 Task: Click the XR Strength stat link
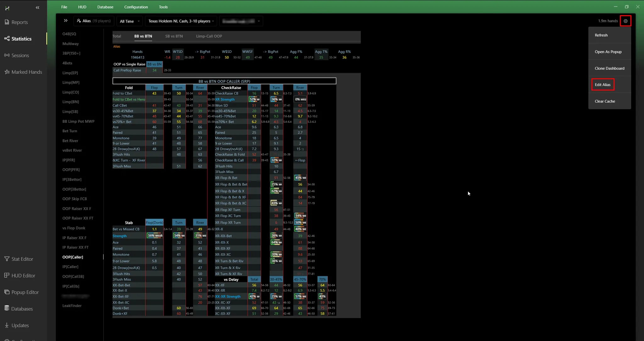225,99
